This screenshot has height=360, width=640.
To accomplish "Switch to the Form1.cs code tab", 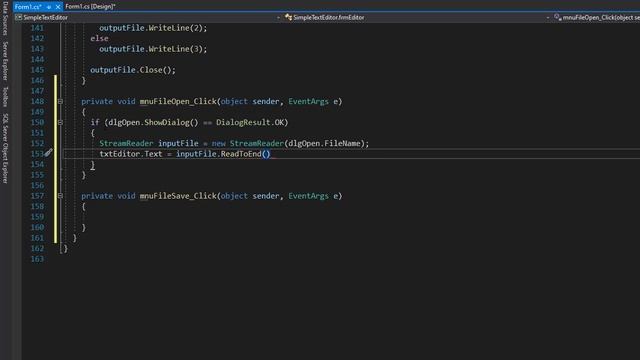I will 28,7.
